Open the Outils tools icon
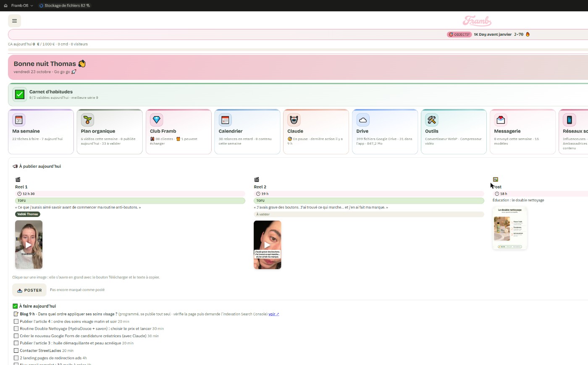588x365 pixels. 431,120
